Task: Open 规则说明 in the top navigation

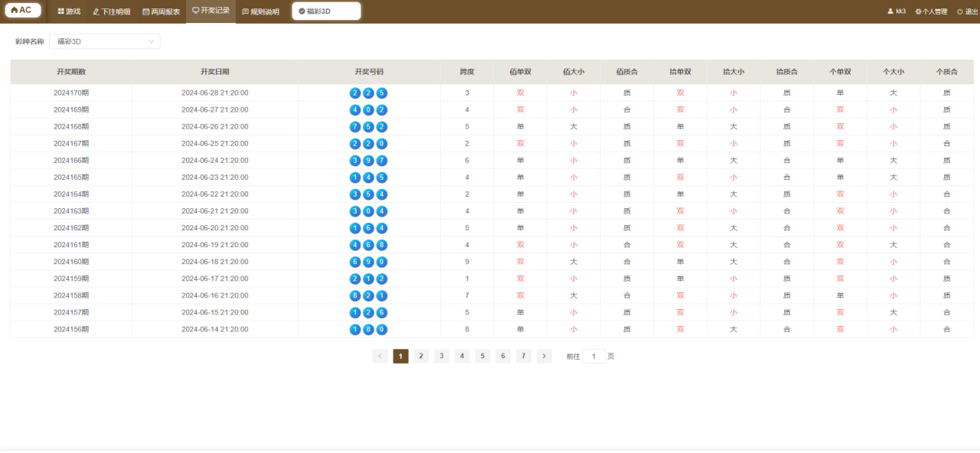Action: click(260, 11)
